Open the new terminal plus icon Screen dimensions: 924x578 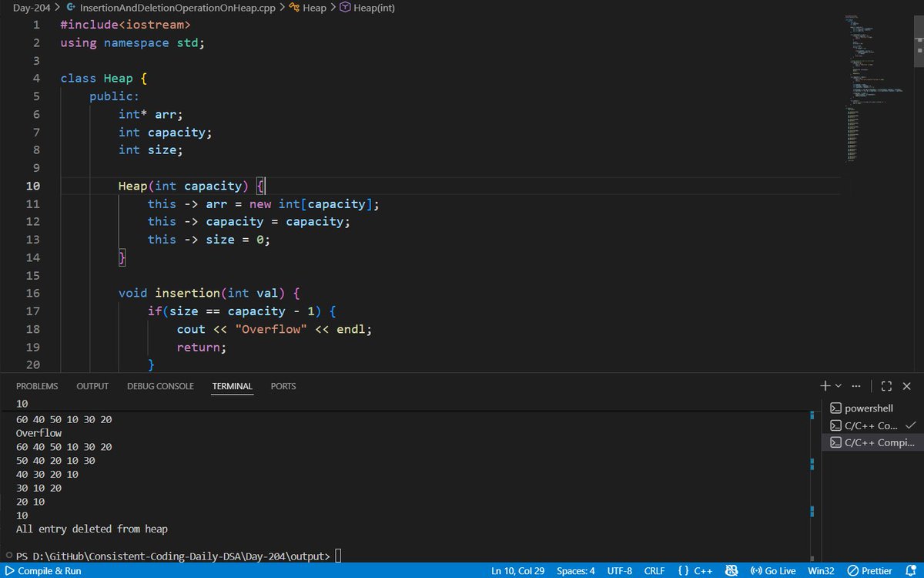(825, 385)
